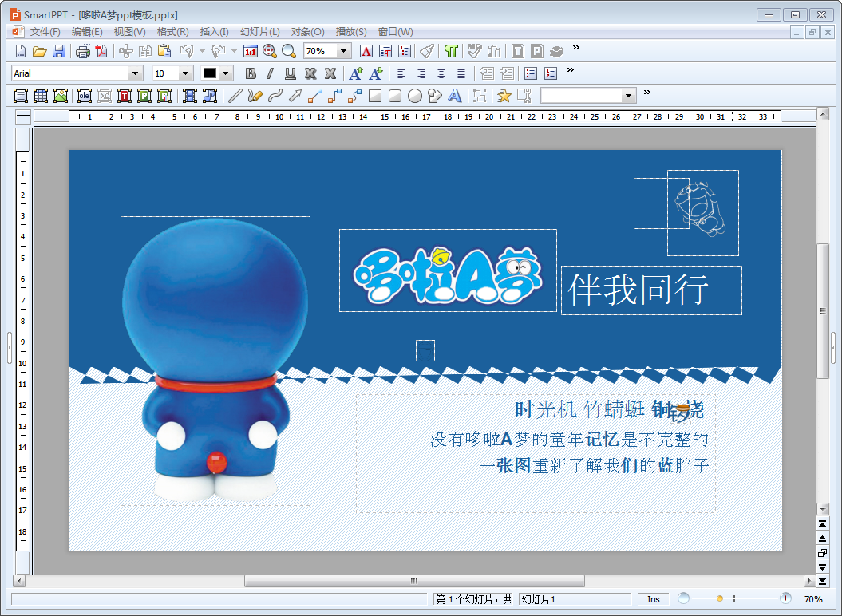Open the 插入(I) menu
This screenshot has width=842, height=616.
pyautogui.click(x=214, y=32)
